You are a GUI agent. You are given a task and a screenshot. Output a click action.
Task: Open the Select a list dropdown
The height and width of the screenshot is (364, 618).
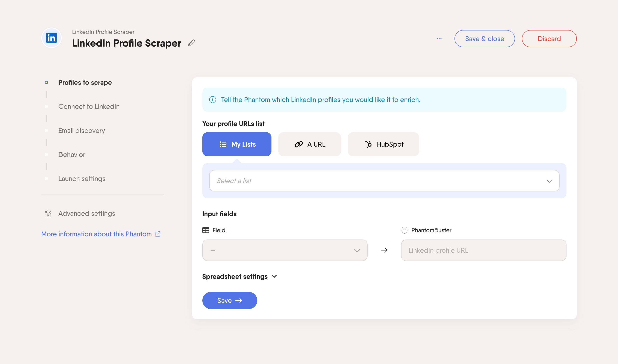click(384, 181)
